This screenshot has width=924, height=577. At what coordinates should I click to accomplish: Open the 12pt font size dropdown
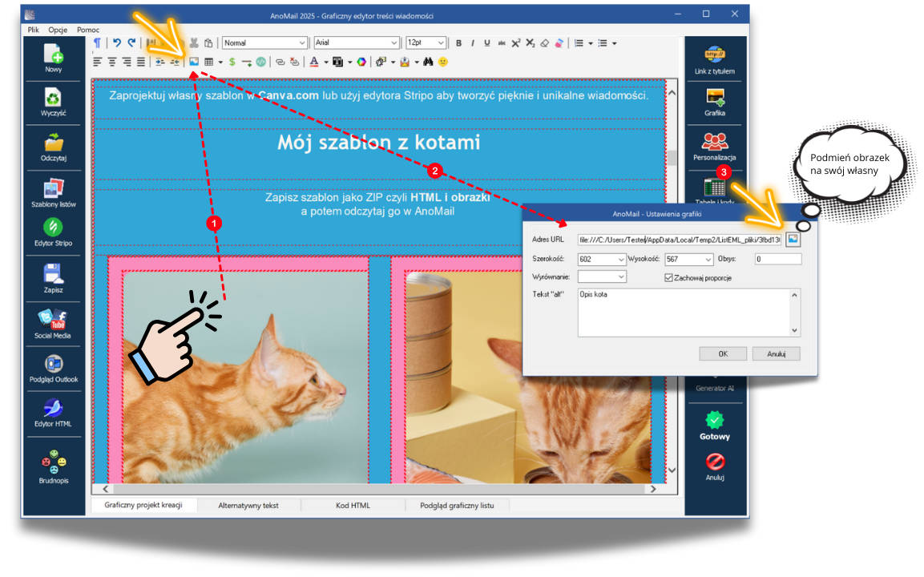[426, 42]
